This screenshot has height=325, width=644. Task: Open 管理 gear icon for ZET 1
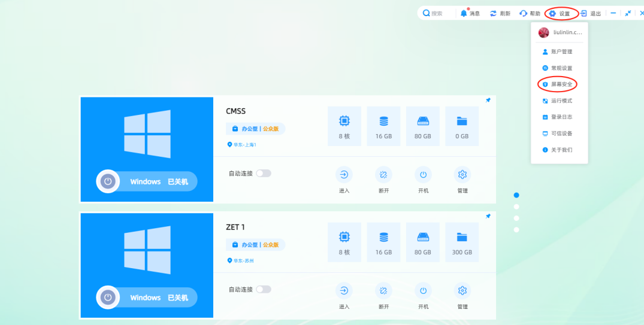click(x=462, y=290)
